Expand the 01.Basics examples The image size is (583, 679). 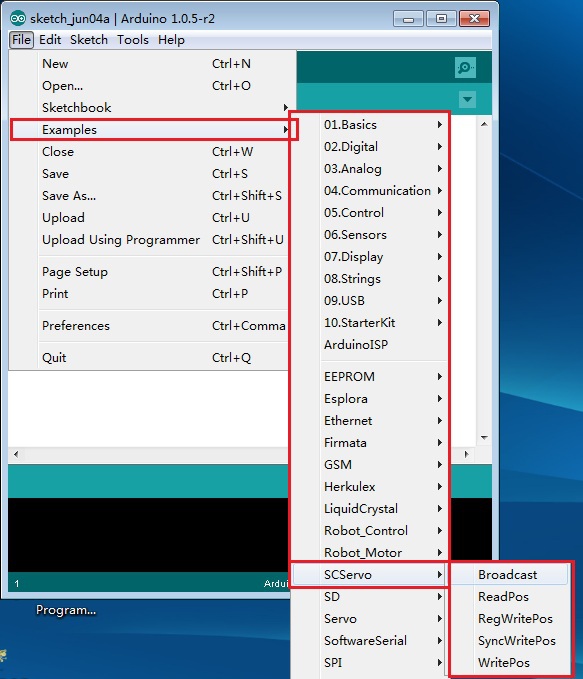(370, 125)
